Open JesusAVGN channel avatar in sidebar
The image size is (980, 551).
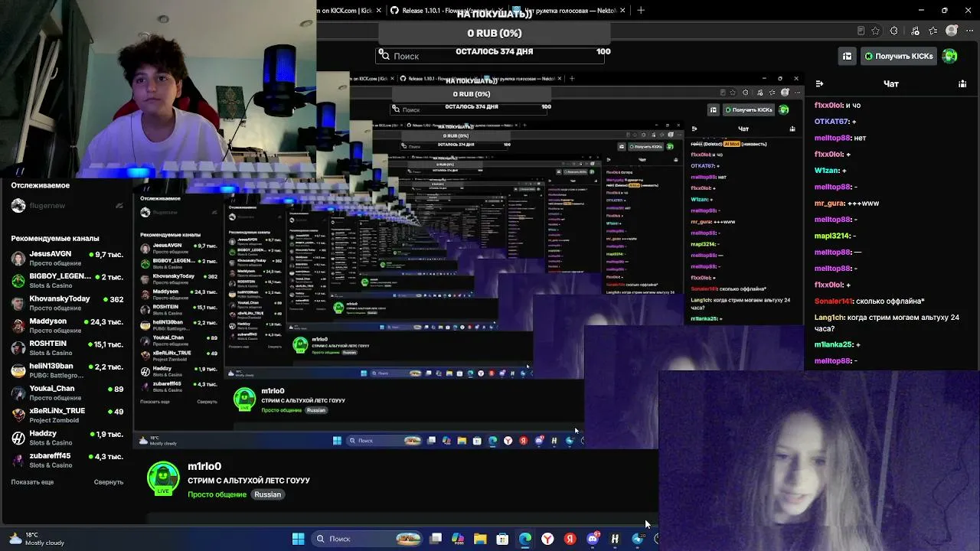click(18, 258)
